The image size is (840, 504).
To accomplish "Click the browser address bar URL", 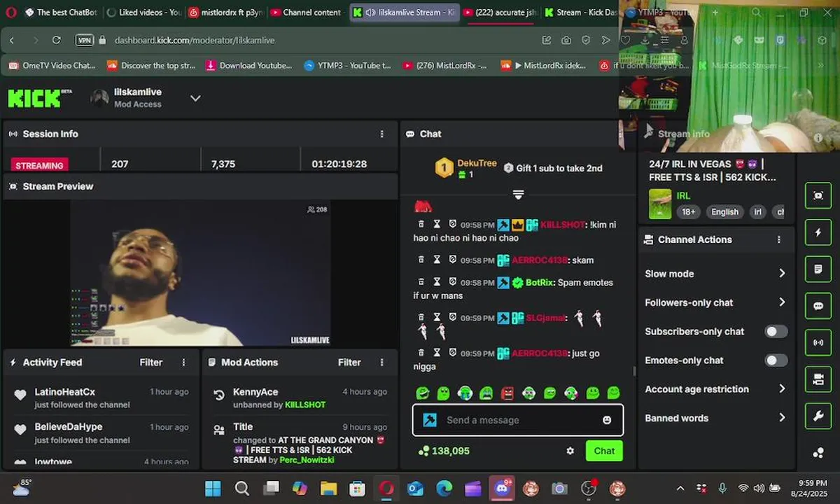I will coord(195,41).
